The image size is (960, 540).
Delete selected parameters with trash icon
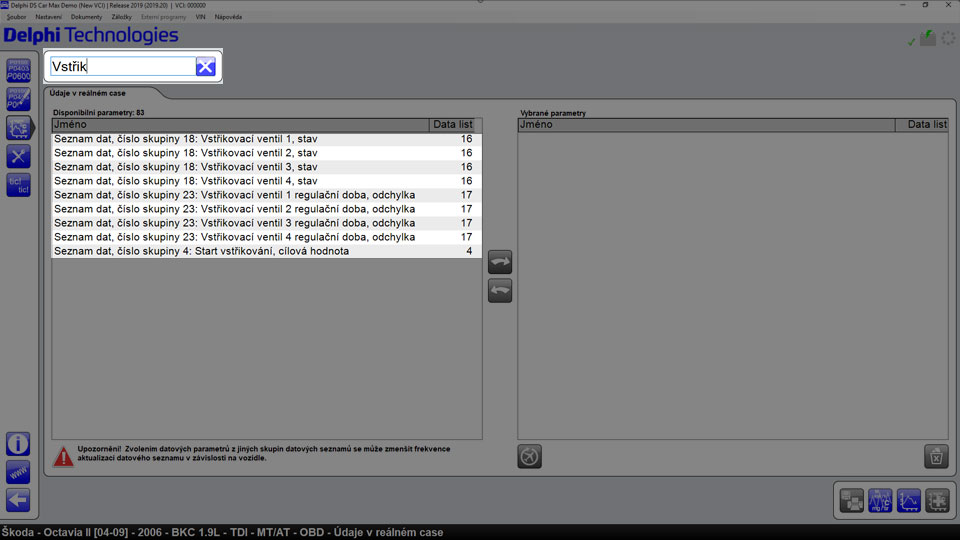click(x=936, y=456)
